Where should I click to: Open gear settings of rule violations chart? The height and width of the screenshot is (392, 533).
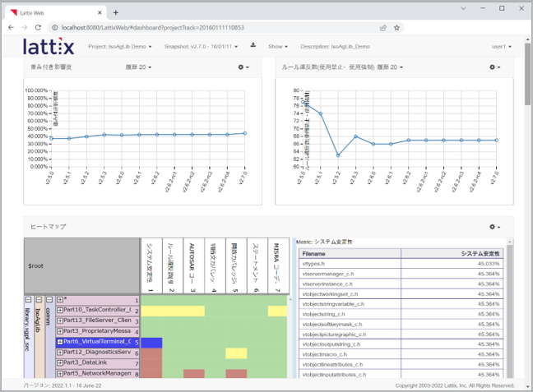coord(495,67)
